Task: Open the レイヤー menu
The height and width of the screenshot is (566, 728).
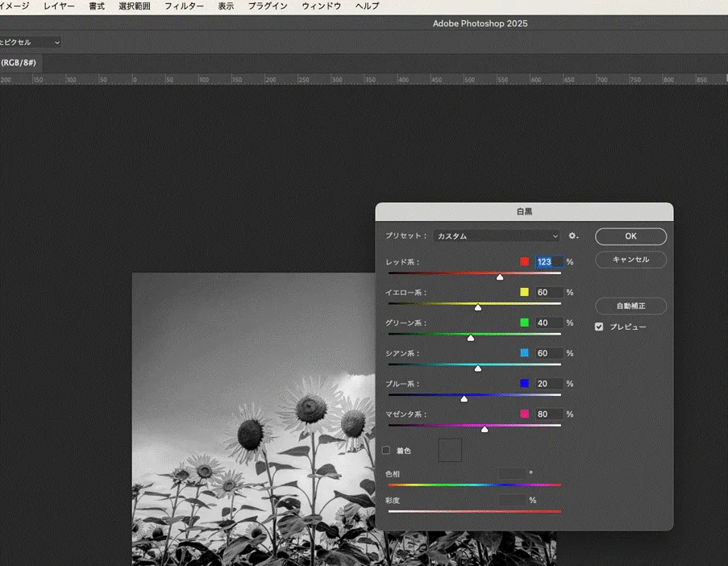Action: [x=59, y=6]
